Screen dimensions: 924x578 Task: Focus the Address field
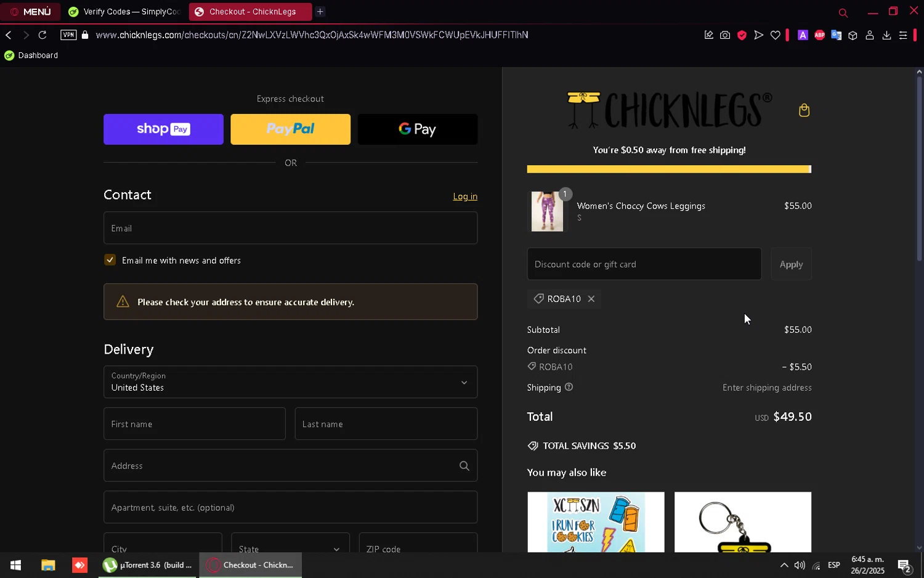[x=290, y=466]
